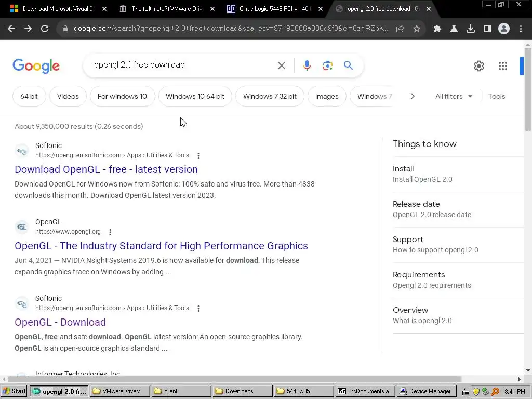
Task: Open search Tools
Action: (x=497, y=96)
